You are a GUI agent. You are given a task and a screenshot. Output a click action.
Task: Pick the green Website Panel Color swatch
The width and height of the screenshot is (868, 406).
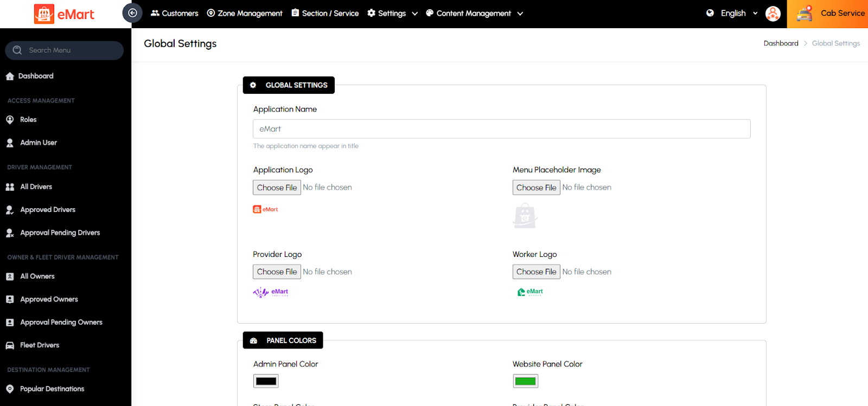click(525, 381)
